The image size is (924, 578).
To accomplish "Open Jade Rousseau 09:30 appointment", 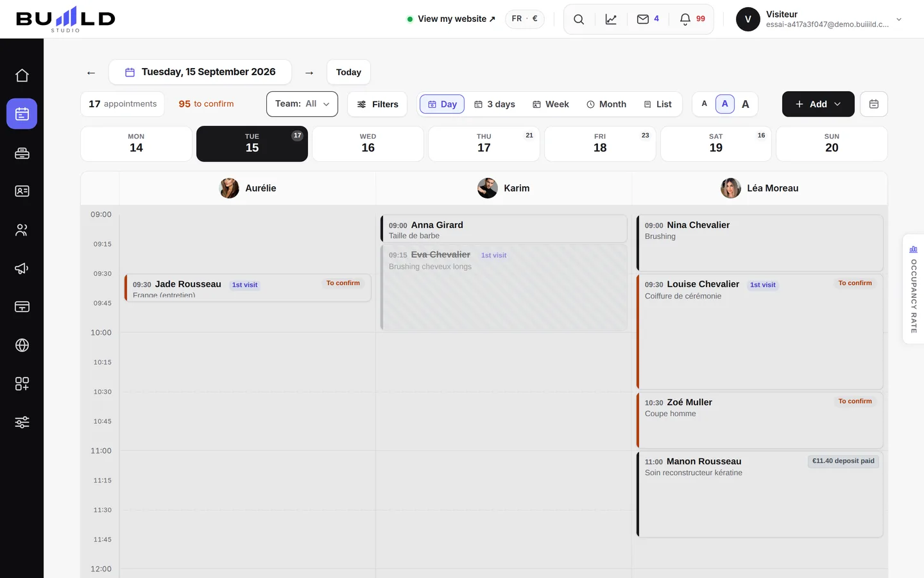I will click(x=248, y=288).
